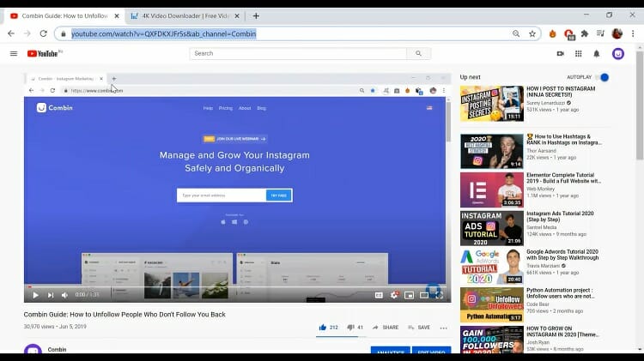Open Sunny Lenarduzzi channel name
The height and width of the screenshot is (361, 644).
click(x=546, y=103)
